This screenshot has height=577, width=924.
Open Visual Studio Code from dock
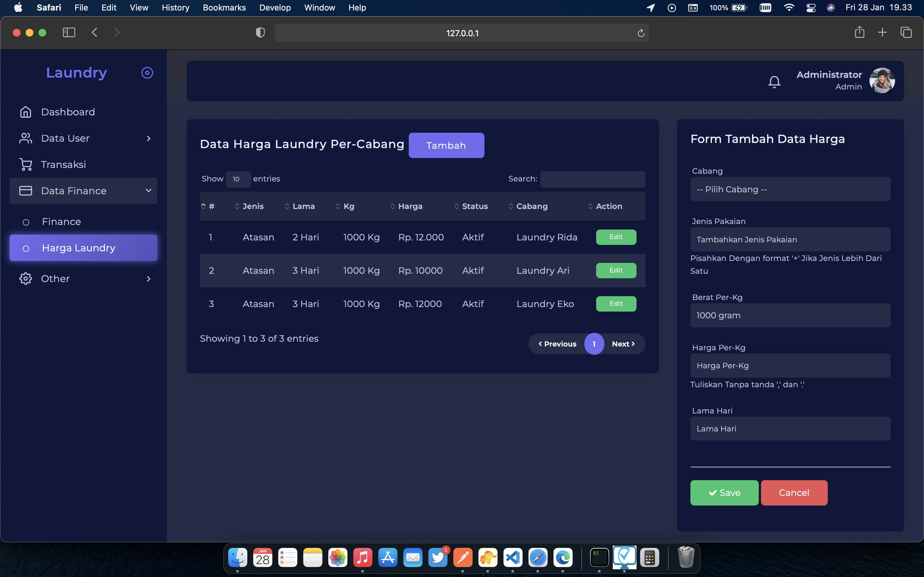(x=512, y=557)
